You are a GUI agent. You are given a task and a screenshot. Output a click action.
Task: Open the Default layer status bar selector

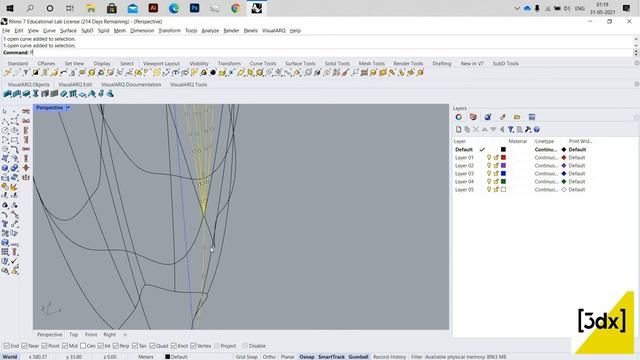tap(176, 357)
